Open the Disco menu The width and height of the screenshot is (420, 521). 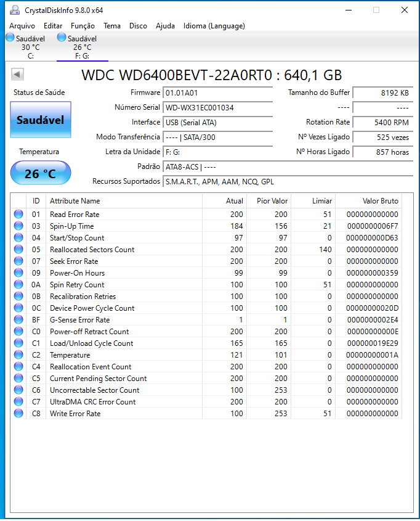[x=138, y=26]
